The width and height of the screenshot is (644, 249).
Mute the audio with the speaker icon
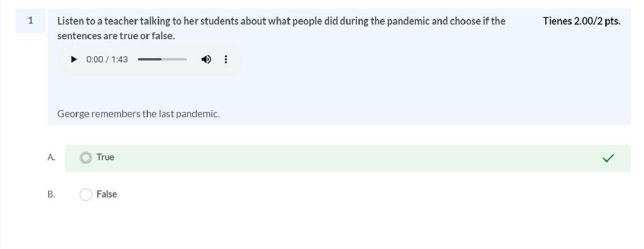click(x=206, y=60)
